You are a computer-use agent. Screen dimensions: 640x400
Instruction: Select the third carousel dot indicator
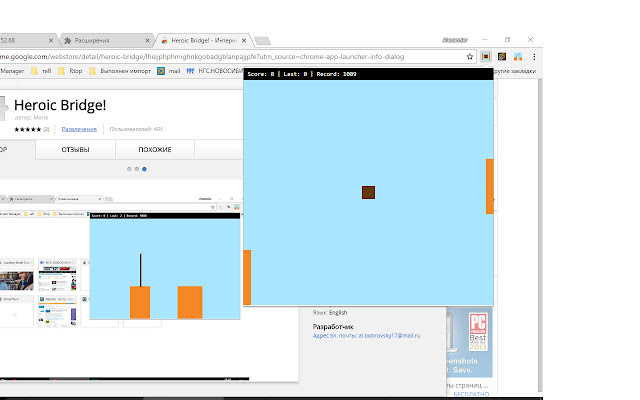click(x=144, y=169)
